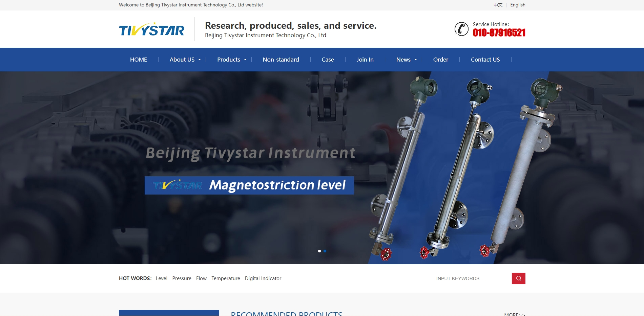The image size is (644, 316).
Task: Expand the News dropdown arrow
Action: (416, 60)
